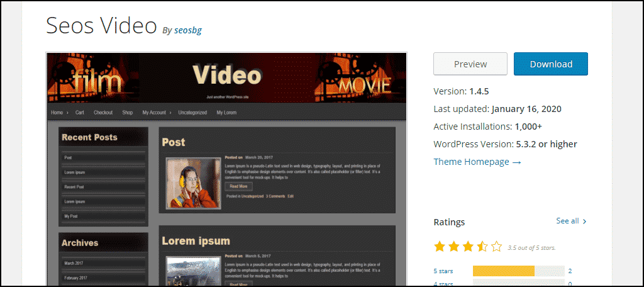Click the Lorem ipsum post title
This screenshot has height=287, width=644.
[x=196, y=241]
